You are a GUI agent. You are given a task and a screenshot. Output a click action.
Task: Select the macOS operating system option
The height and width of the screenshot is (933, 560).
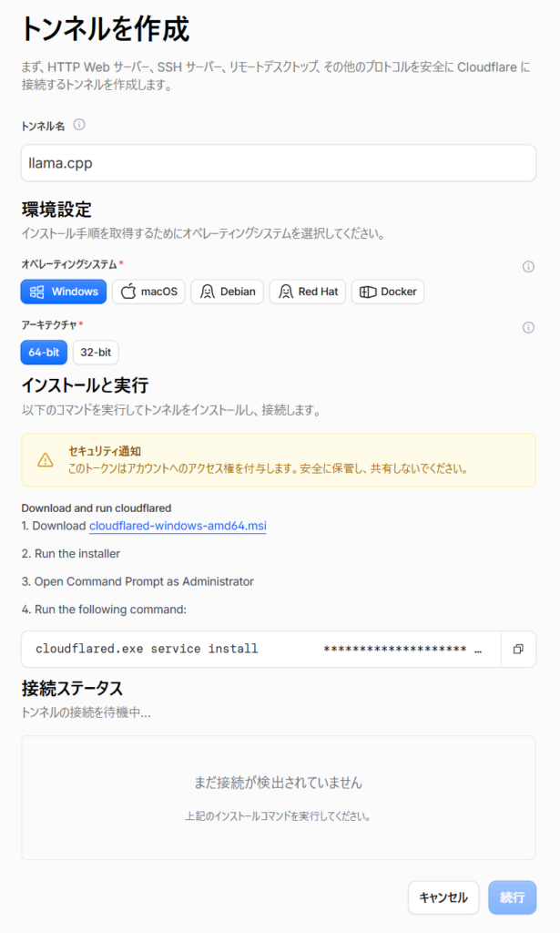click(148, 292)
